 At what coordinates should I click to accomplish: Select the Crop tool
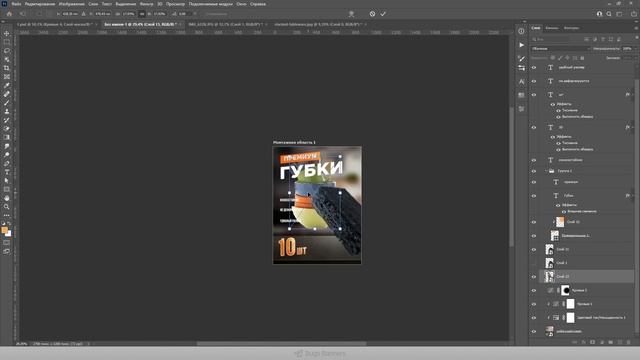pyautogui.click(x=7, y=68)
